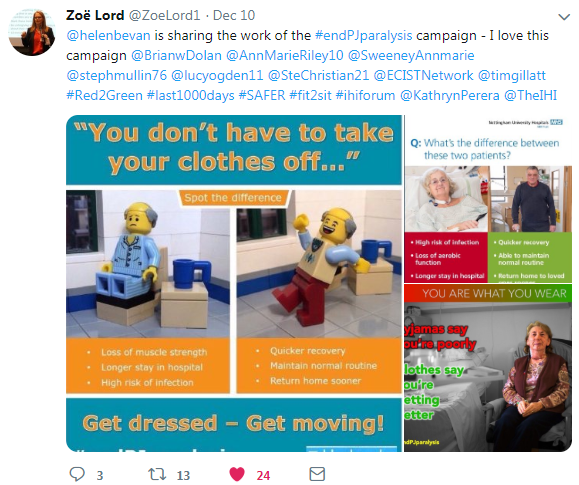Follow the #endPJparalysis hashtag link
Screen dimensions: 579x485
[x=363, y=35]
